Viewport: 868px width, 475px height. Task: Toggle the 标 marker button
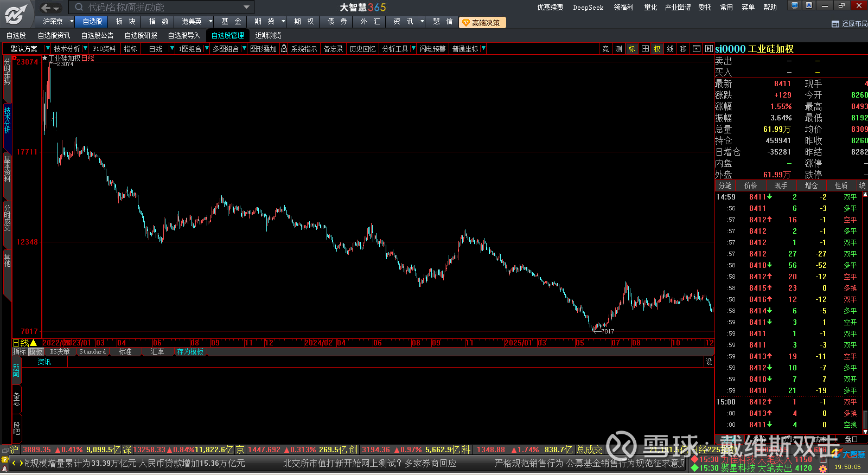click(x=632, y=49)
